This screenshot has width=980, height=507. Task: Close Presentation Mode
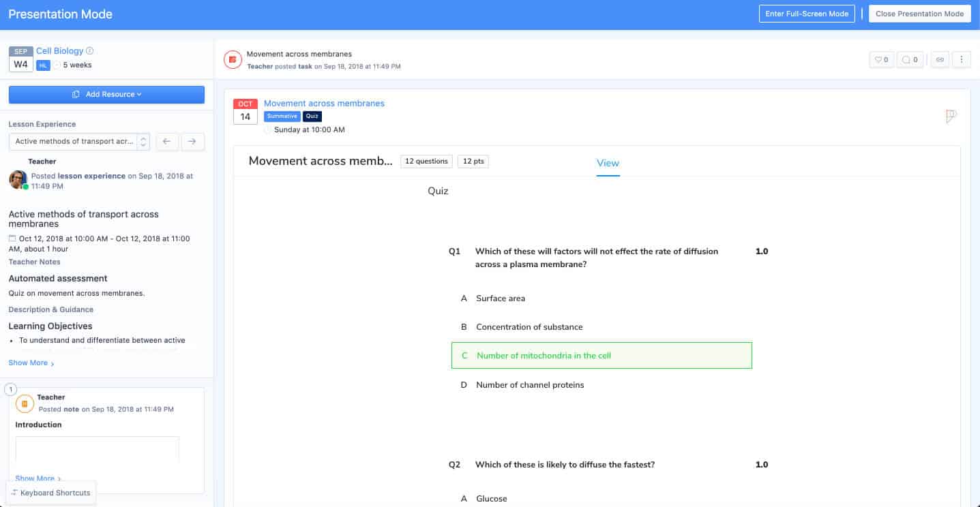[x=919, y=14]
